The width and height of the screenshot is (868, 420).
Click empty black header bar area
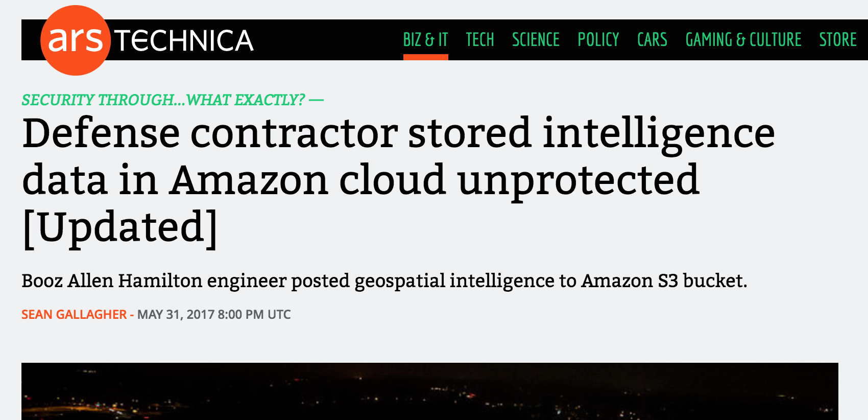(327, 40)
